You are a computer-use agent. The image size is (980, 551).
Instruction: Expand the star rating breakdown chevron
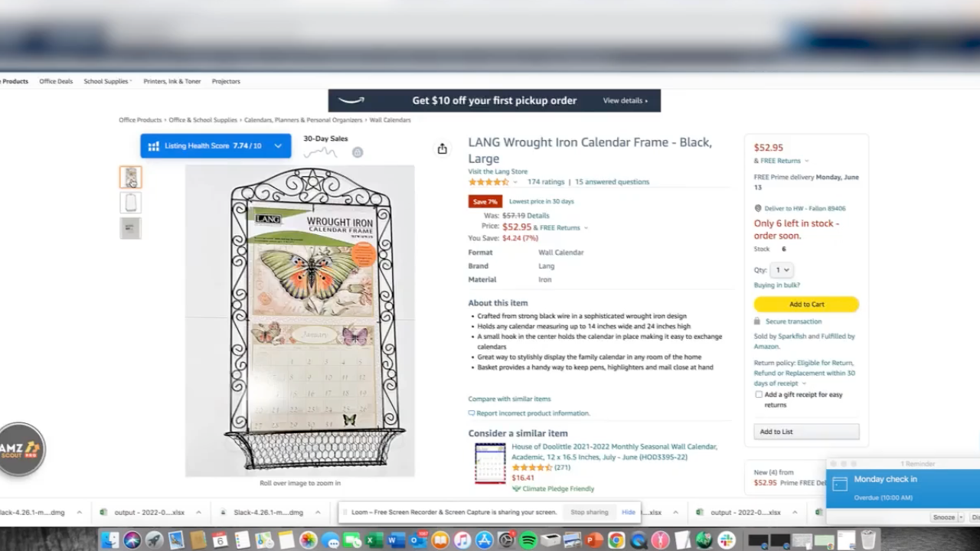(x=515, y=182)
